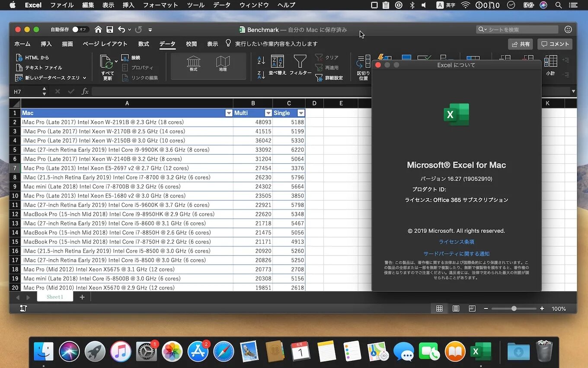Toggle the Filter (フィルター) funnel

[300, 65]
